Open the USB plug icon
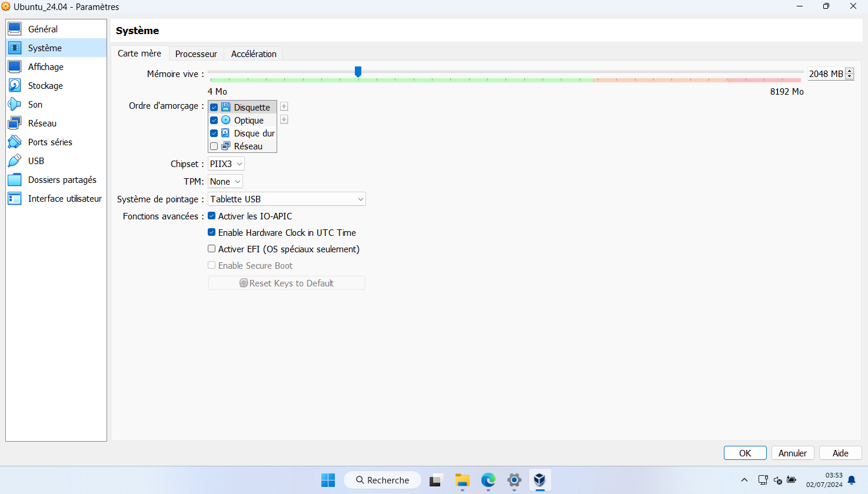 click(x=15, y=161)
